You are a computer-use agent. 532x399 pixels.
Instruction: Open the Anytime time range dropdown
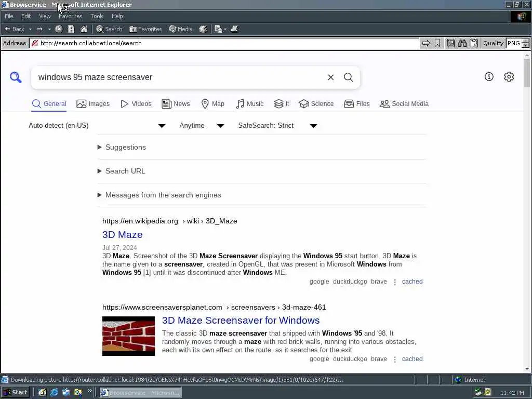[x=202, y=126]
